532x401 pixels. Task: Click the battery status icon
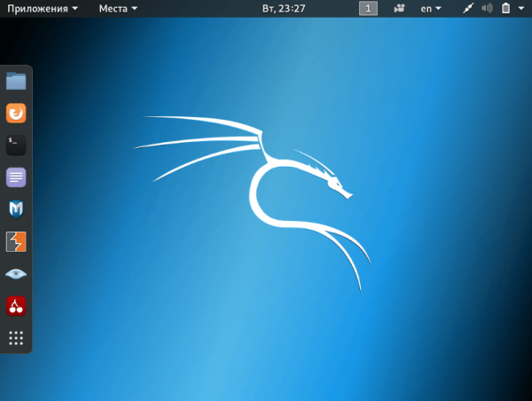[505, 9]
